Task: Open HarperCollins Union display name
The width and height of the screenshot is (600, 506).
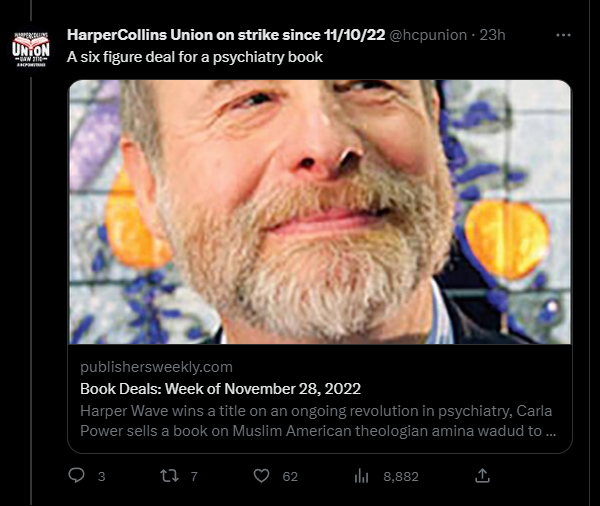Action: 226,35
